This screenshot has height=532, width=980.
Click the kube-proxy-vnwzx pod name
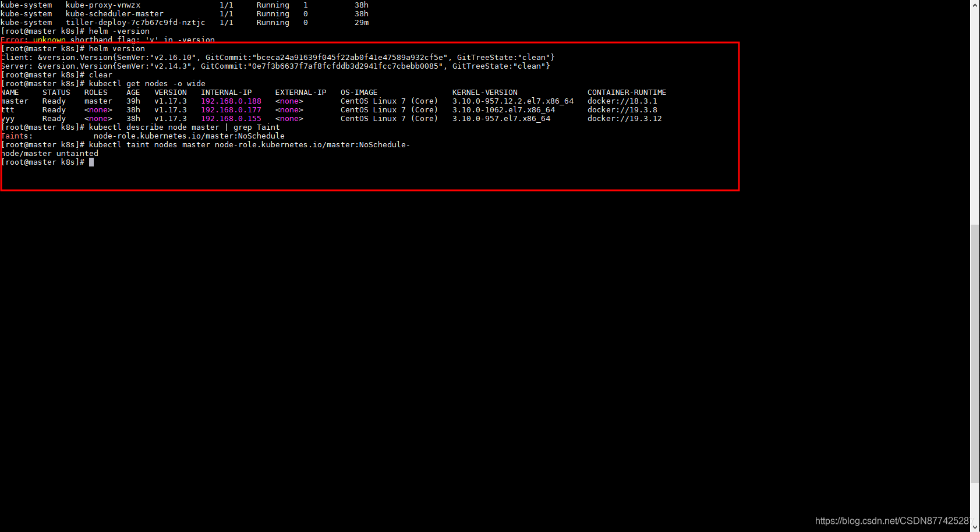click(103, 5)
